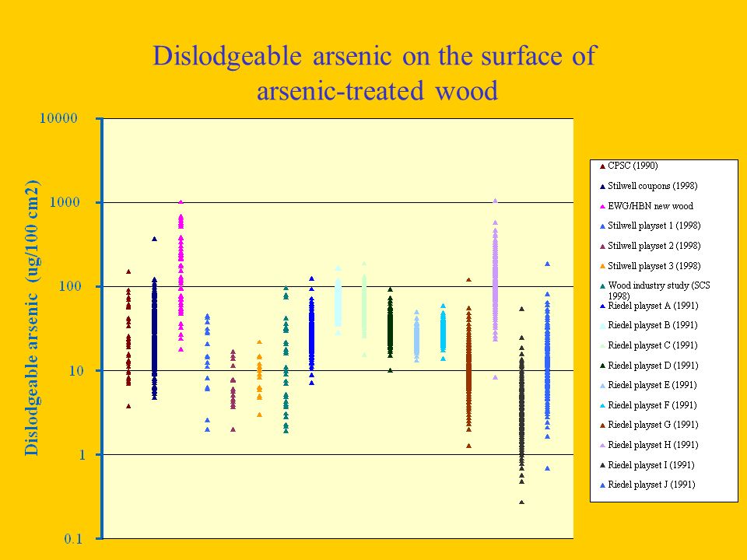The width and height of the screenshot is (747, 560).
Task: Click the magenta triangle marker beside EWG/HBN new wood
Action: 602,207
